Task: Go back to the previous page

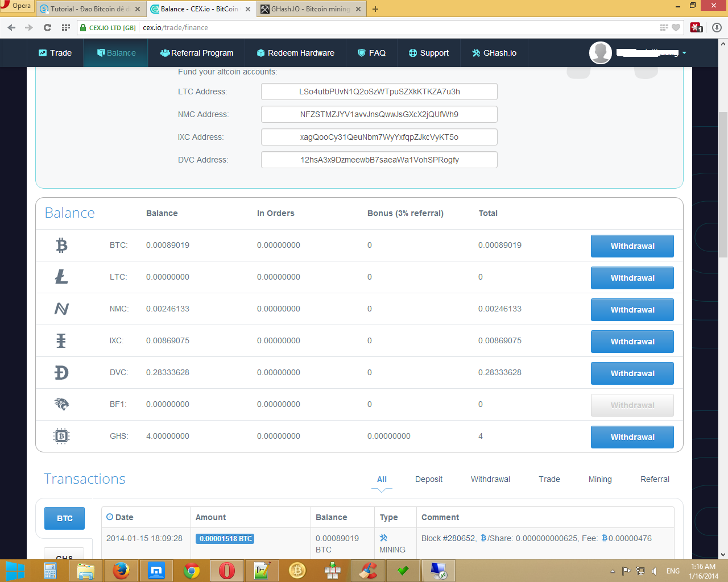Action: tap(11, 27)
